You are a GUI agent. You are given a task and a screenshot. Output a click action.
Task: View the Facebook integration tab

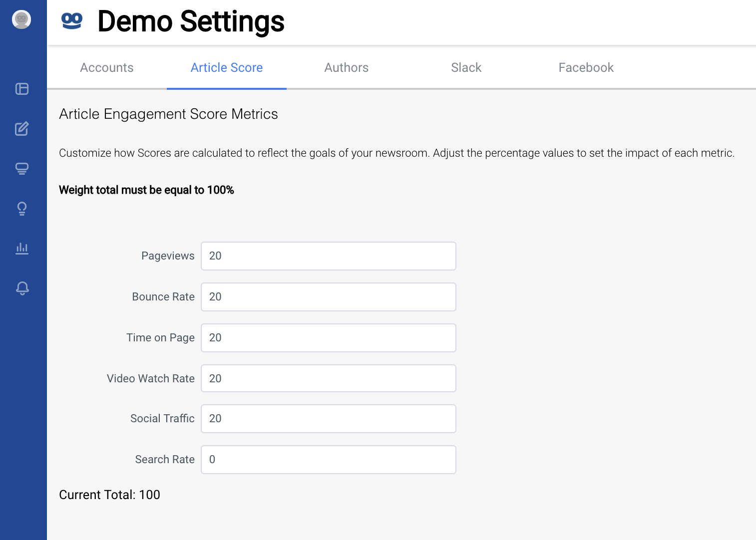(586, 67)
